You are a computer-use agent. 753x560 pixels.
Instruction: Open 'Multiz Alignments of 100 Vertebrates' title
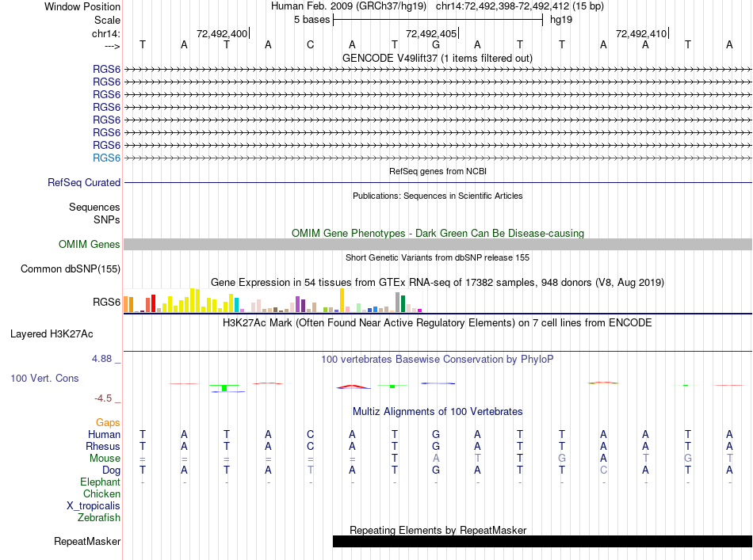click(438, 411)
